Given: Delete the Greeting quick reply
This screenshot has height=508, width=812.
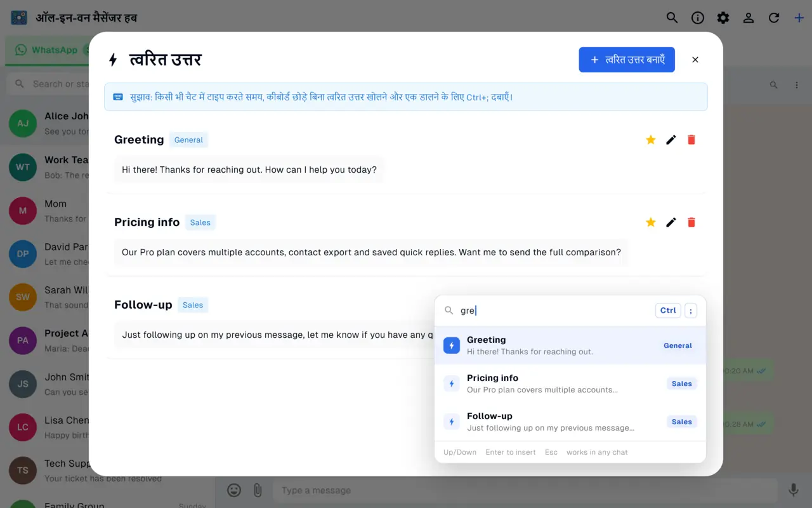Looking at the screenshot, I should click(x=691, y=140).
